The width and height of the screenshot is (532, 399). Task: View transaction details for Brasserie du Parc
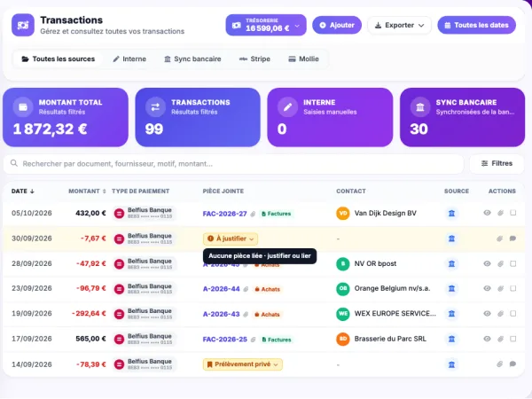point(487,339)
